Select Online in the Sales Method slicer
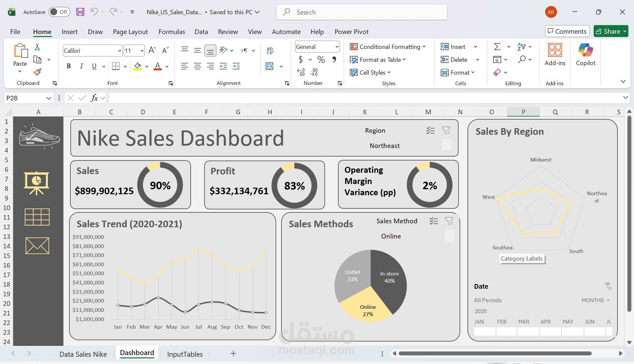The image size is (634, 364). tap(391, 236)
